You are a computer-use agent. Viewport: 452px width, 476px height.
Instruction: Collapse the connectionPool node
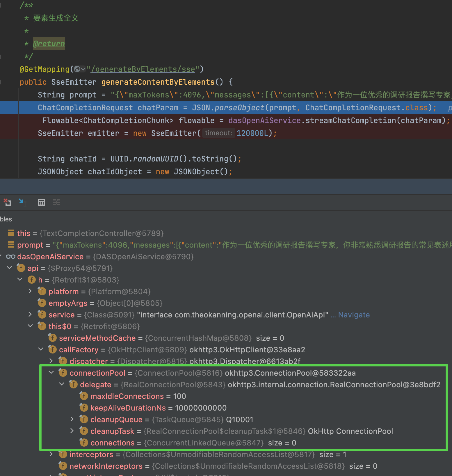[x=51, y=372]
